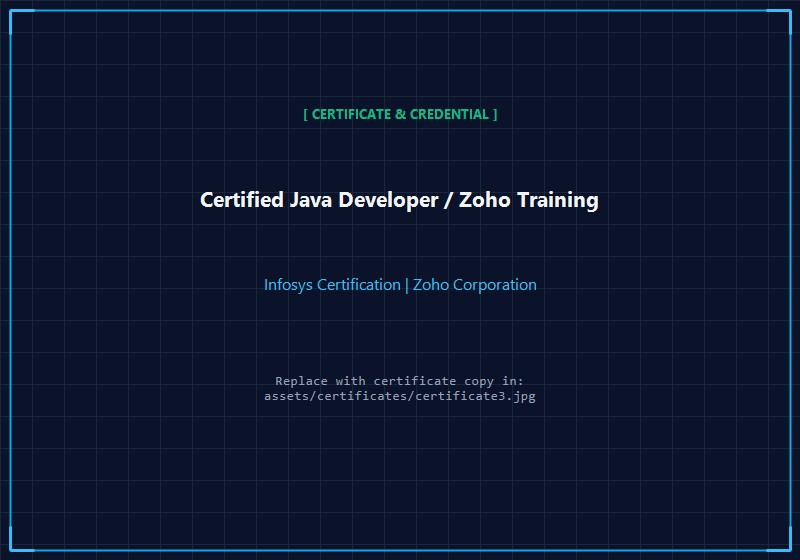
Task: Click the 'assets/certificates/certificate3.jpg' path text
Action: 399,396
